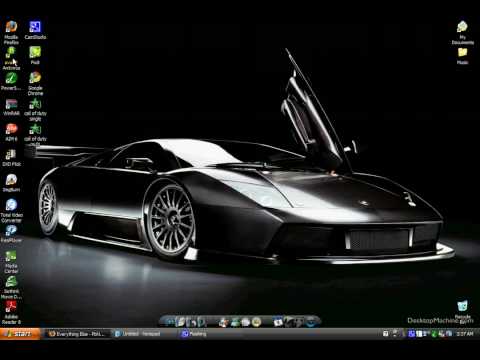Click the system clock in the tray
This screenshot has width=480, height=360.
coord(465,333)
